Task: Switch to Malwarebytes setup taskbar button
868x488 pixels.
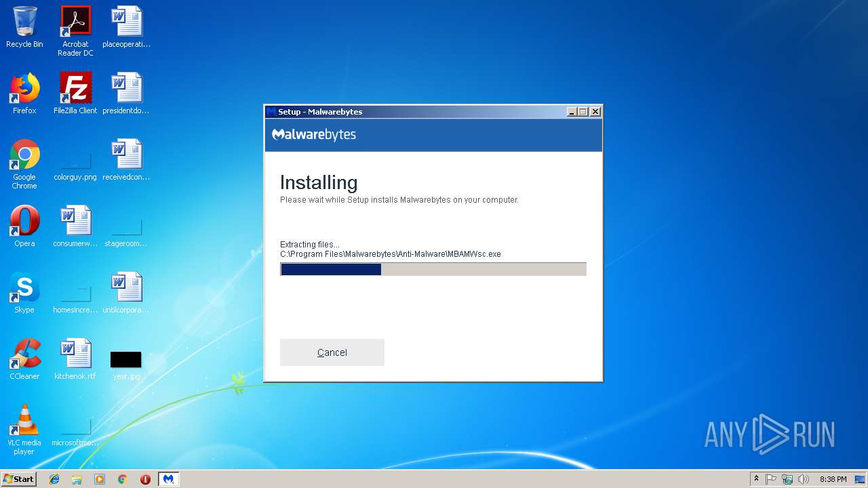Action: [169, 479]
